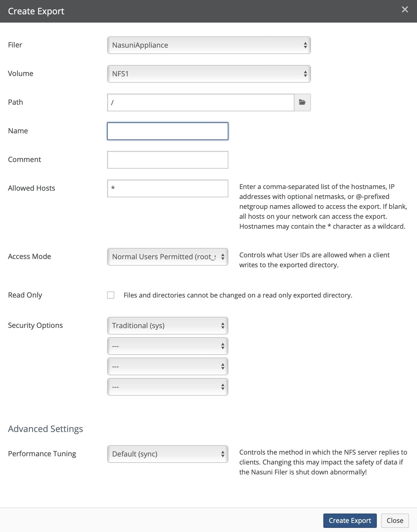Screen dimensions: 417x532
Task: Click the Path text field
Action: click(201, 102)
